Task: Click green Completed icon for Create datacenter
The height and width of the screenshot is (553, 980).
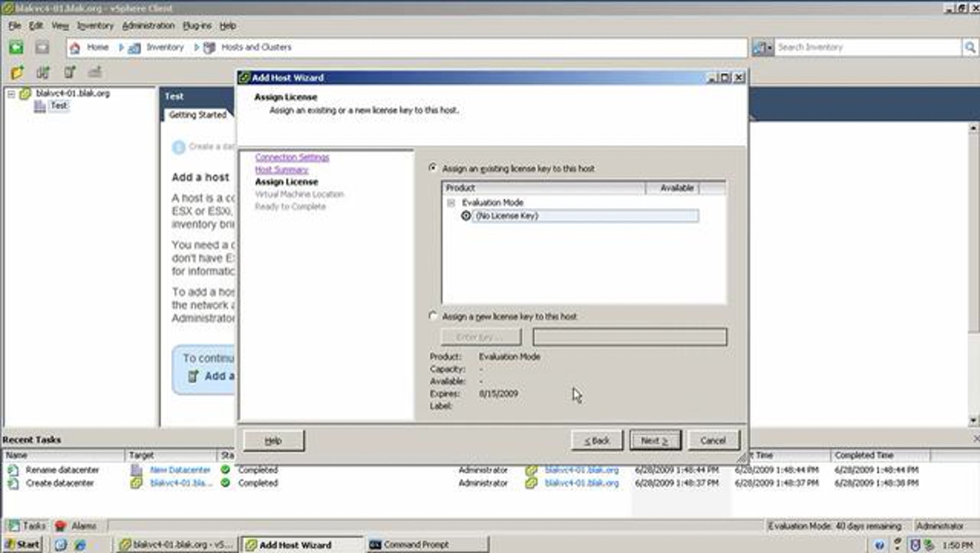Action: [225, 483]
